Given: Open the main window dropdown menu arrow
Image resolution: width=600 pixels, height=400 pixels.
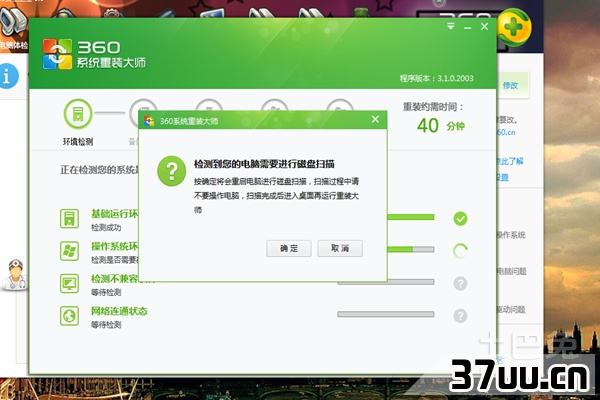Looking at the screenshot, I should 451,26.
